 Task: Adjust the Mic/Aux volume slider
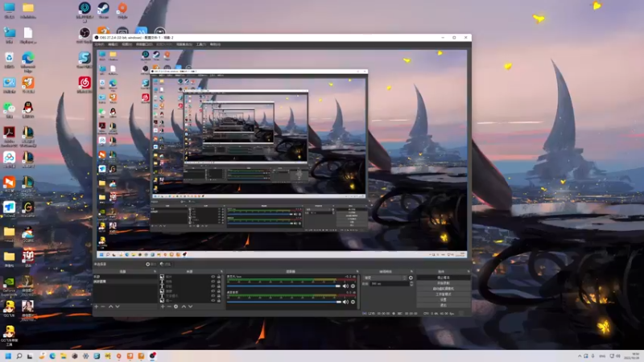284,286
